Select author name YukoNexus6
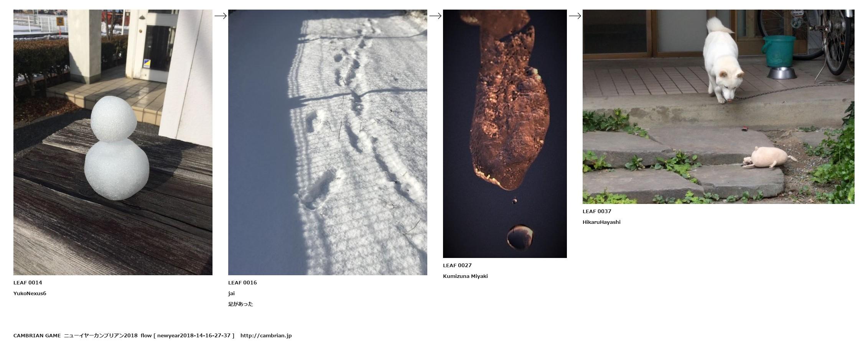The image size is (868, 345). 30,293
